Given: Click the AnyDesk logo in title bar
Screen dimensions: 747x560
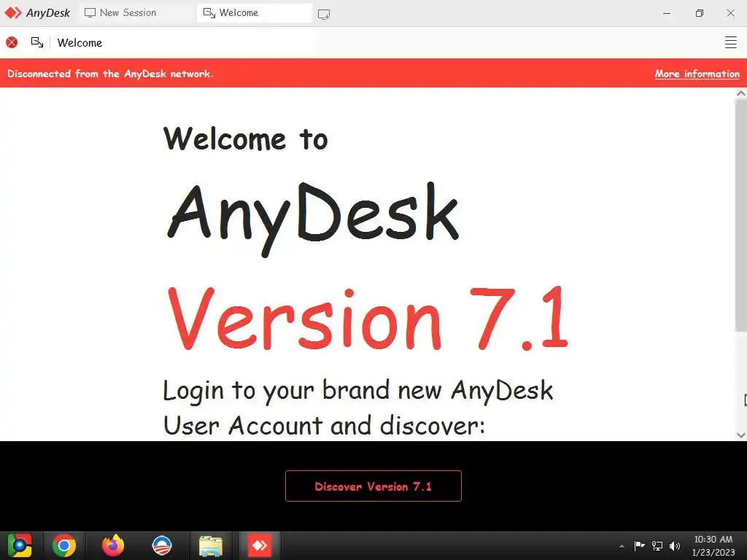Looking at the screenshot, I should click(x=37, y=13).
